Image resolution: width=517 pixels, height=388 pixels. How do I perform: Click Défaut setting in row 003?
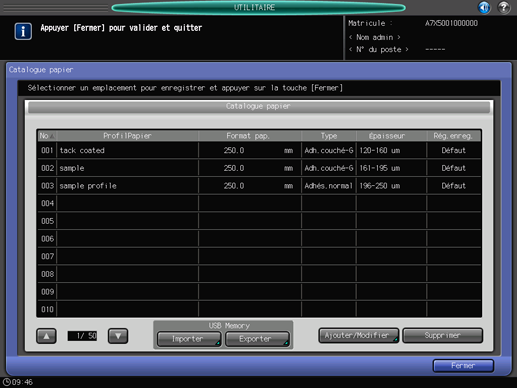click(x=454, y=186)
